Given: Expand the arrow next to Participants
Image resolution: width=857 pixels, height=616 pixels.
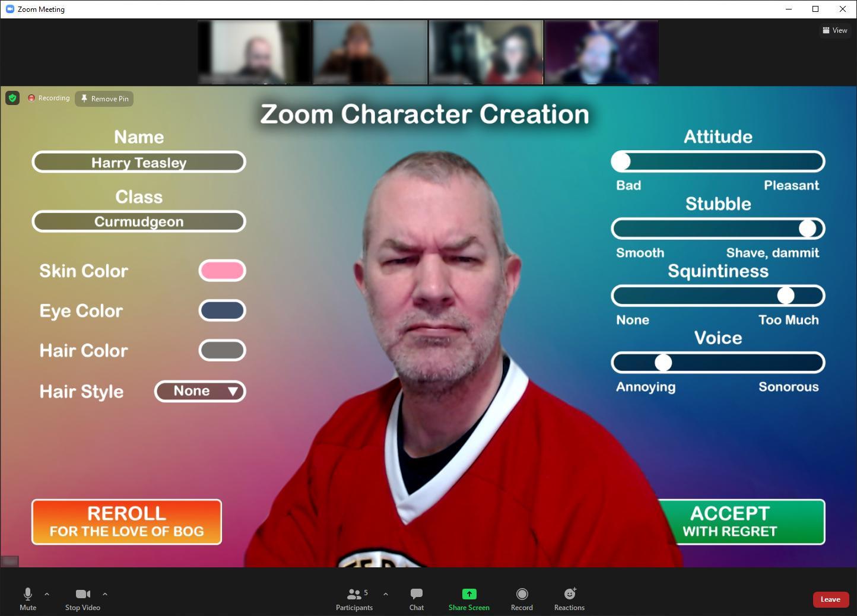Looking at the screenshot, I should [386, 593].
